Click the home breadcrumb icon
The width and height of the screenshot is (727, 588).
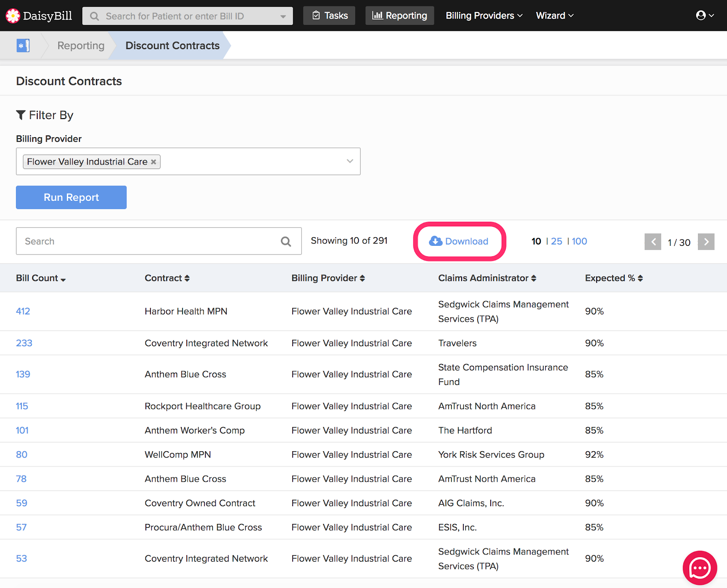23,45
